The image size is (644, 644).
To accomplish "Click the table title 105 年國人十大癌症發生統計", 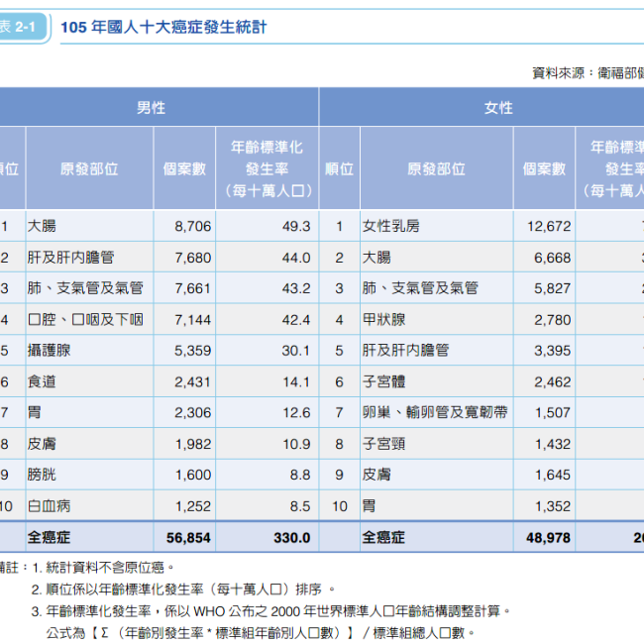I will (163, 28).
